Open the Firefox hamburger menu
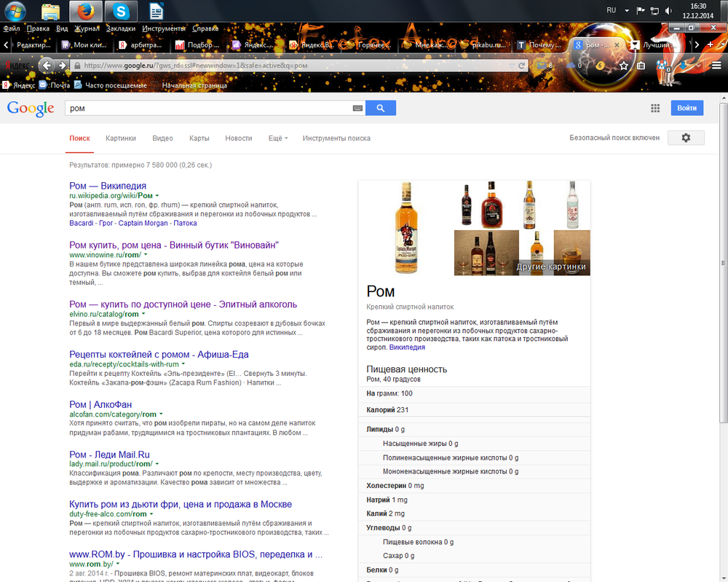Screen dimensions: 728x582 [716, 66]
